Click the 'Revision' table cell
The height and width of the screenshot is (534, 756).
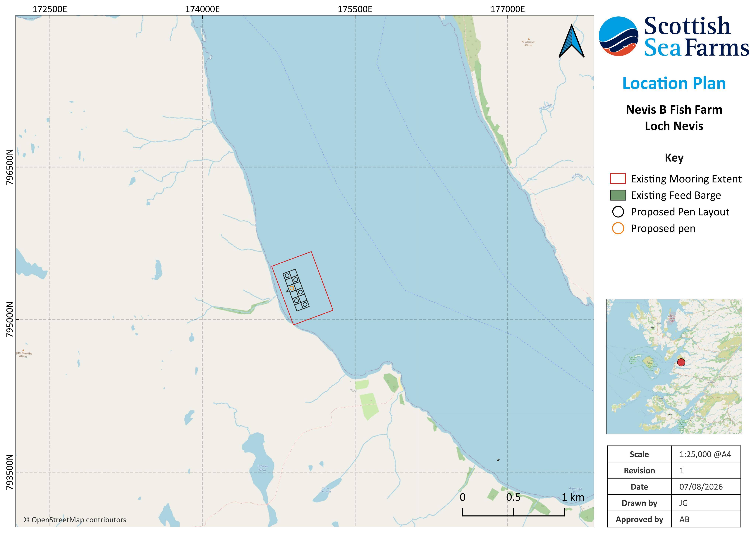(x=639, y=471)
